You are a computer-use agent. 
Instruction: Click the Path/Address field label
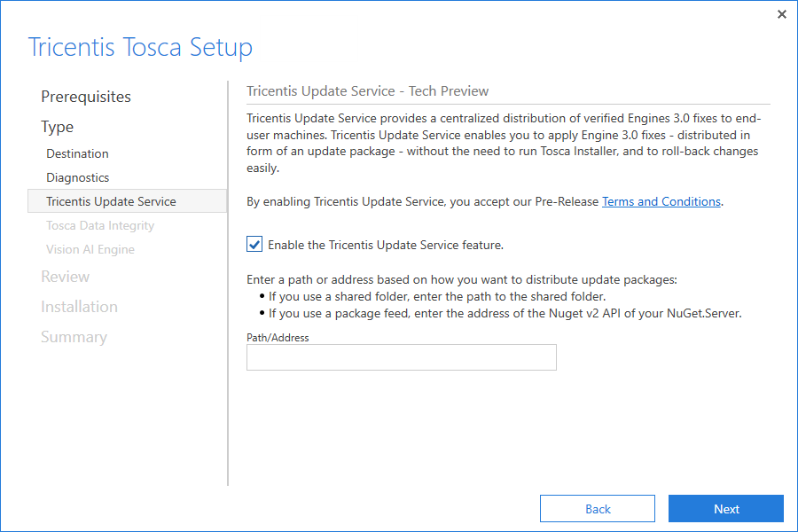[278, 338]
